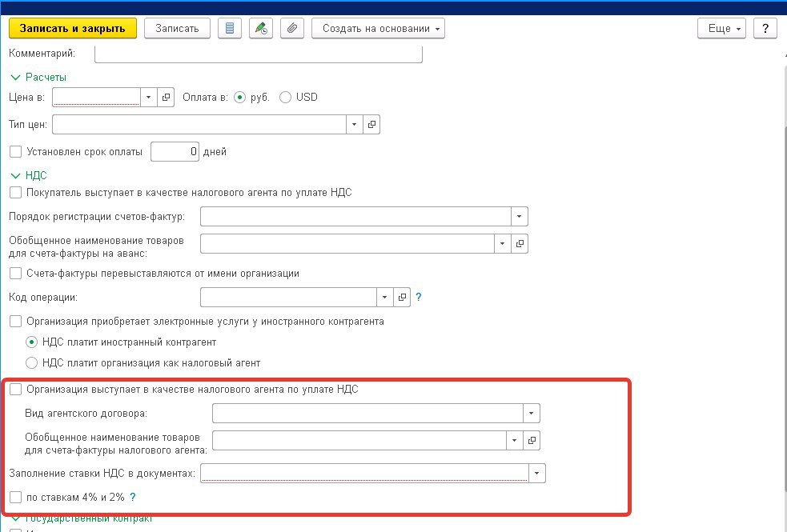Click the help '?' next to 'по ставкам 4% и 2%'
This screenshot has width=787, height=532.
point(133,498)
